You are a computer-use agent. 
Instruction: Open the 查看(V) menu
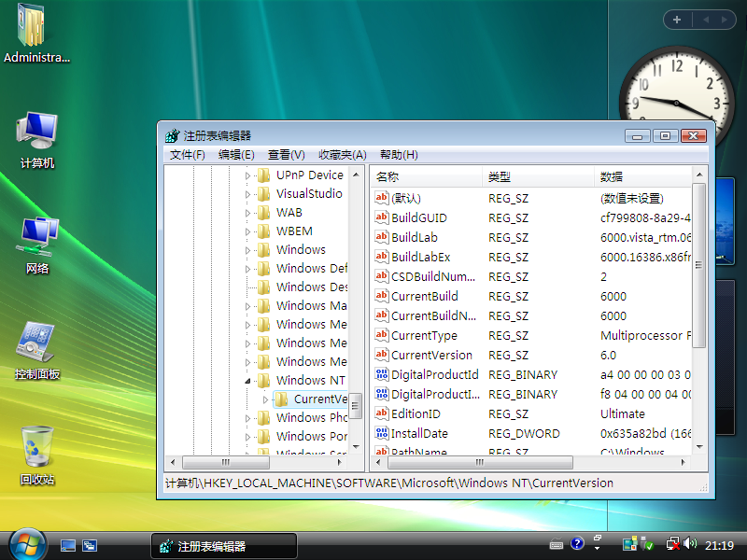click(286, 155)
